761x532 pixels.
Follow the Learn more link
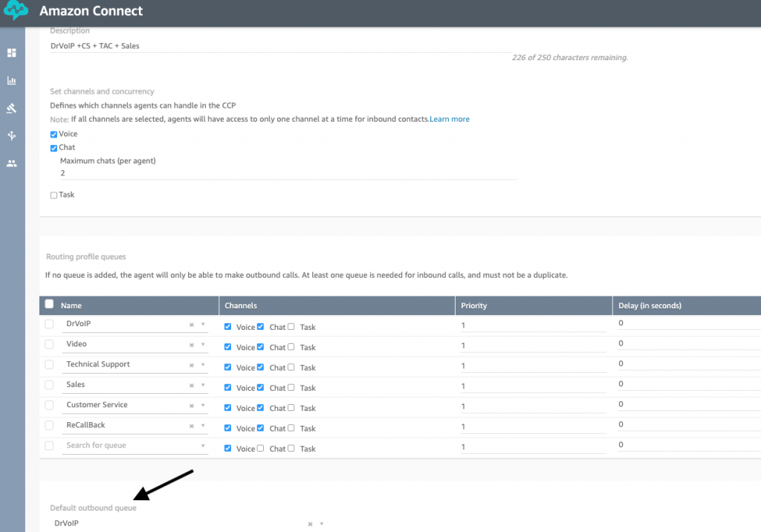pyautogui.click(x=450, y=119)
